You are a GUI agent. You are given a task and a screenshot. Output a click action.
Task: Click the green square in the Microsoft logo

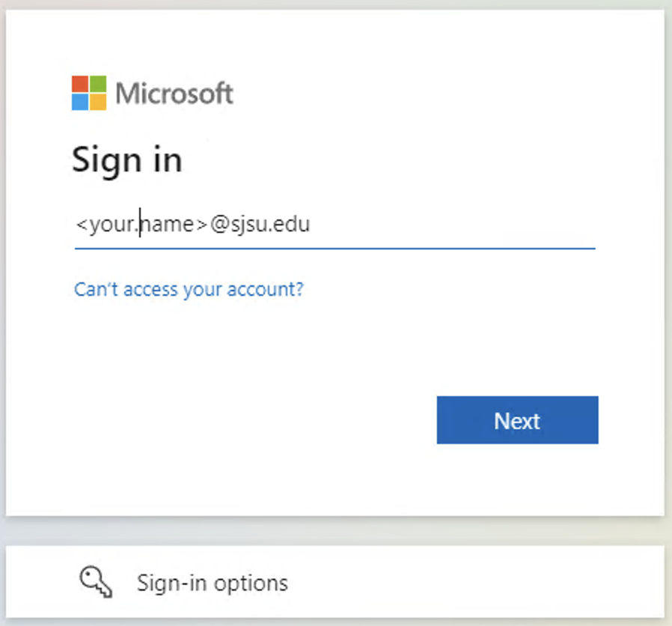(x=100, y=84)
